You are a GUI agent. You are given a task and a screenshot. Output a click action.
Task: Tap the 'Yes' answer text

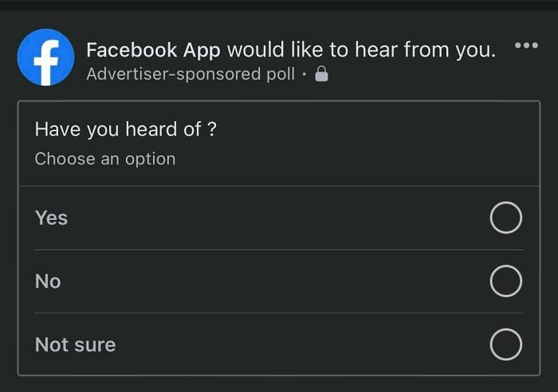point(51,218)
